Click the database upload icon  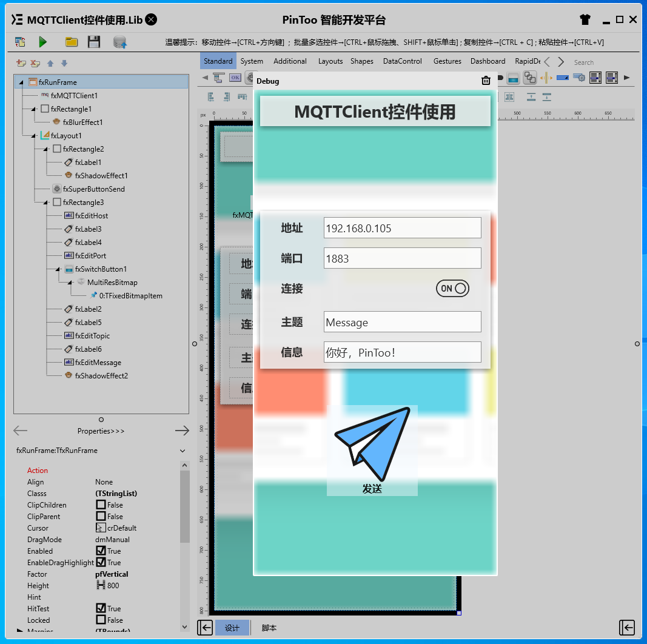tap(119, 42)
